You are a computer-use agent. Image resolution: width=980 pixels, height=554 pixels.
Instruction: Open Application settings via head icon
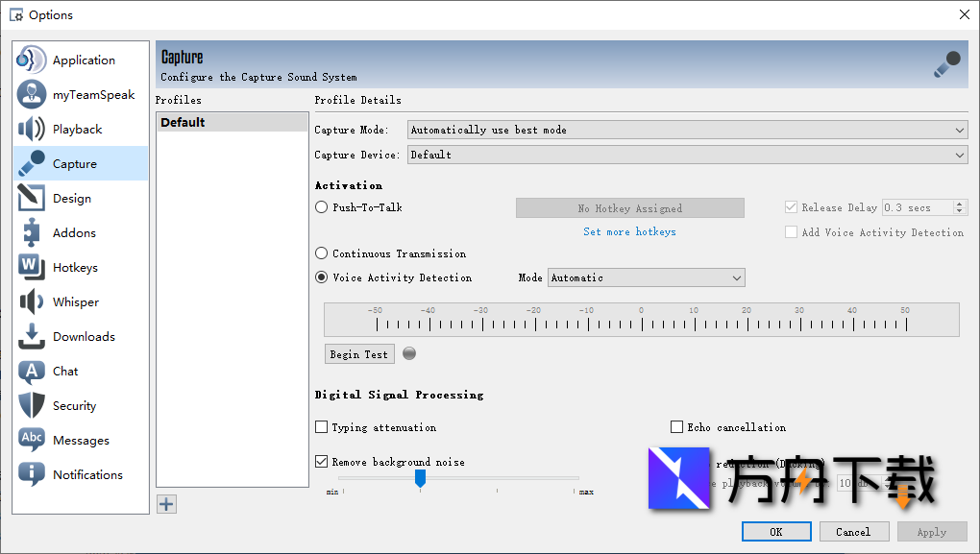32,60
